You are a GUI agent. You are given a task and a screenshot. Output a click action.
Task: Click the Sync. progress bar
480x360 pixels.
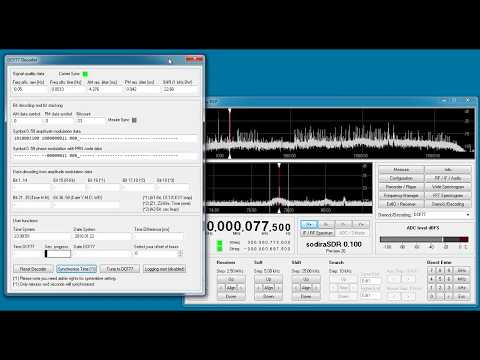click(58, 254)
